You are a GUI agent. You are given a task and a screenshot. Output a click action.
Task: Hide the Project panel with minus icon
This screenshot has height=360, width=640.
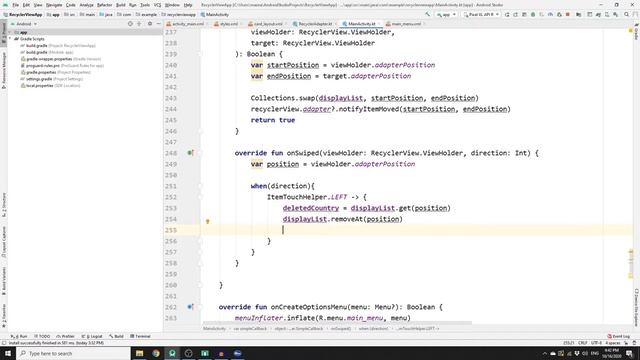158,24
